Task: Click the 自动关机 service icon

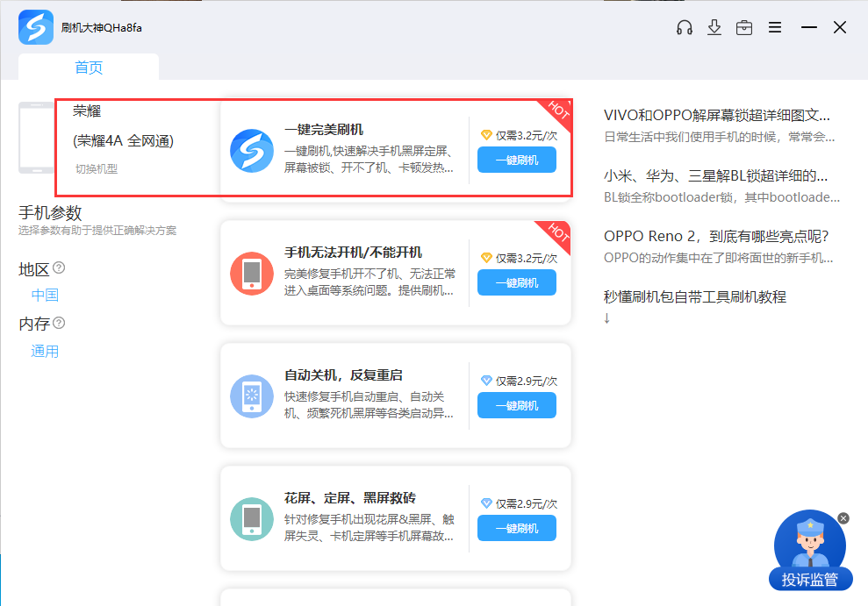Action: tap(252, 396)
